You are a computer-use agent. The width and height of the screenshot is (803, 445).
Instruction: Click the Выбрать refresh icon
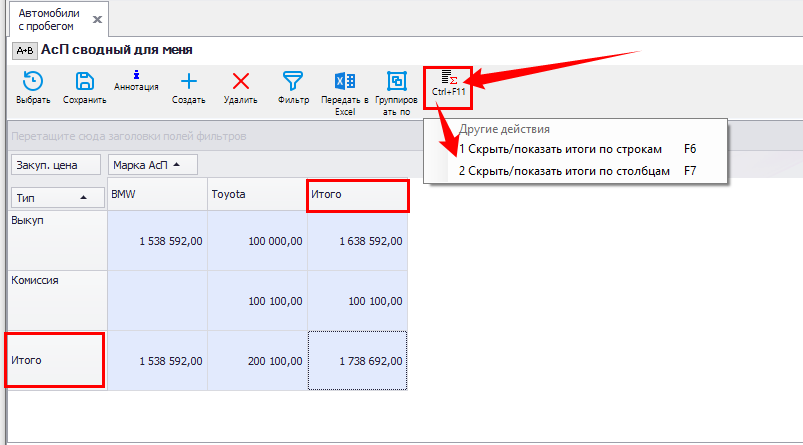[x=32, y=82]
